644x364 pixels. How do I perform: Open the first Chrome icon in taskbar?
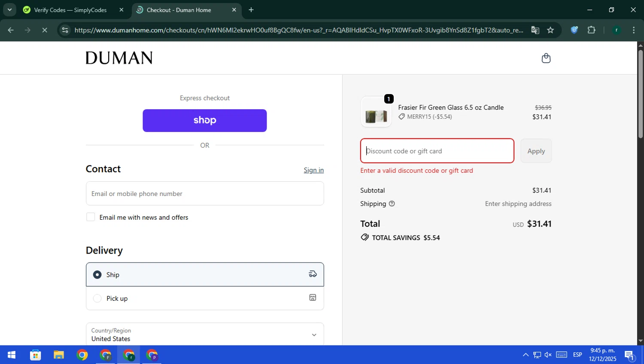point(82,355)
